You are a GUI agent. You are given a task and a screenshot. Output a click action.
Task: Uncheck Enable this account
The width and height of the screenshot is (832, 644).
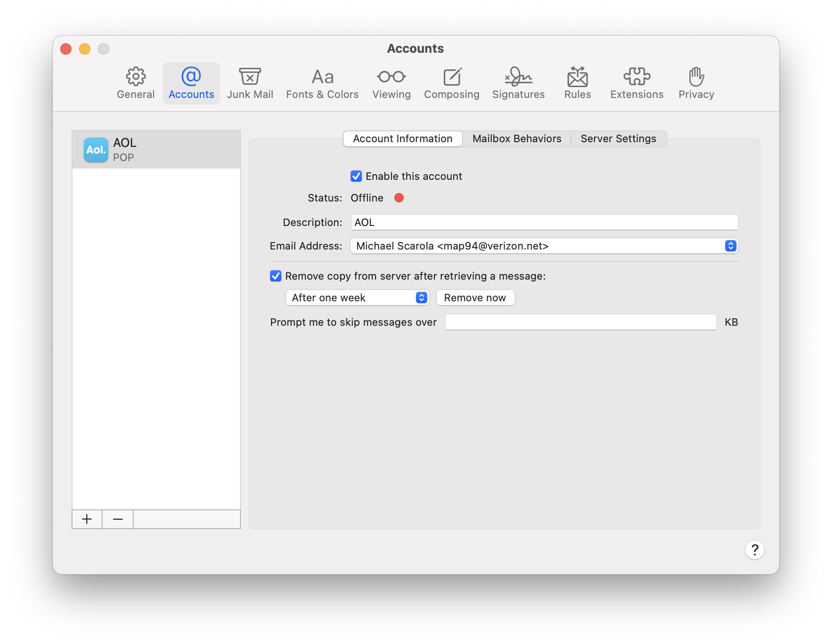coord(356,176)
